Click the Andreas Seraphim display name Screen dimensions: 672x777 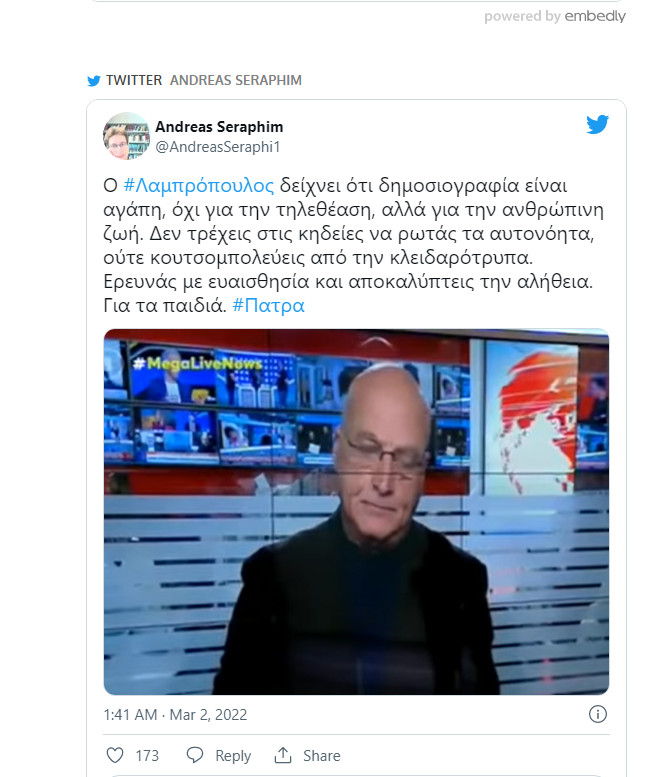pos(219,127)
